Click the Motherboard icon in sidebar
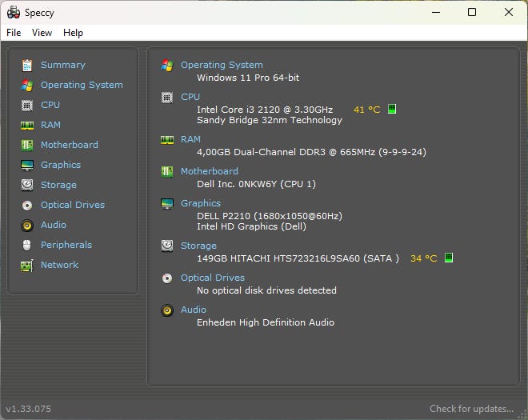This screenshot has width=528, height=420. [27, 145]
